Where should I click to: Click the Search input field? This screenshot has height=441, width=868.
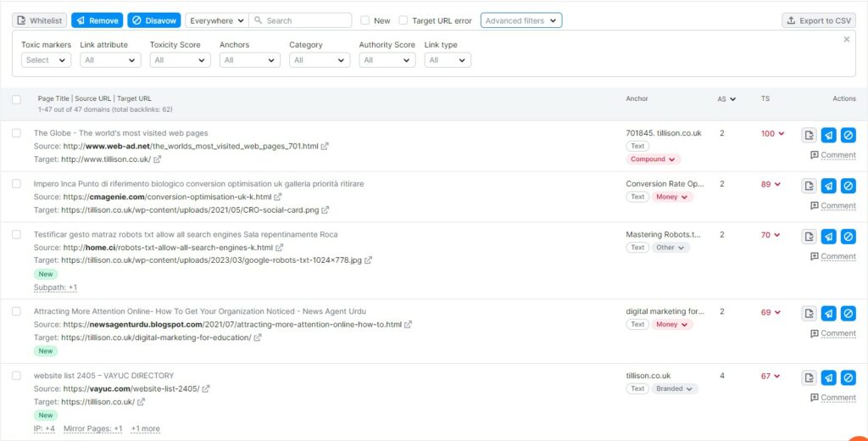pos(305,20)
